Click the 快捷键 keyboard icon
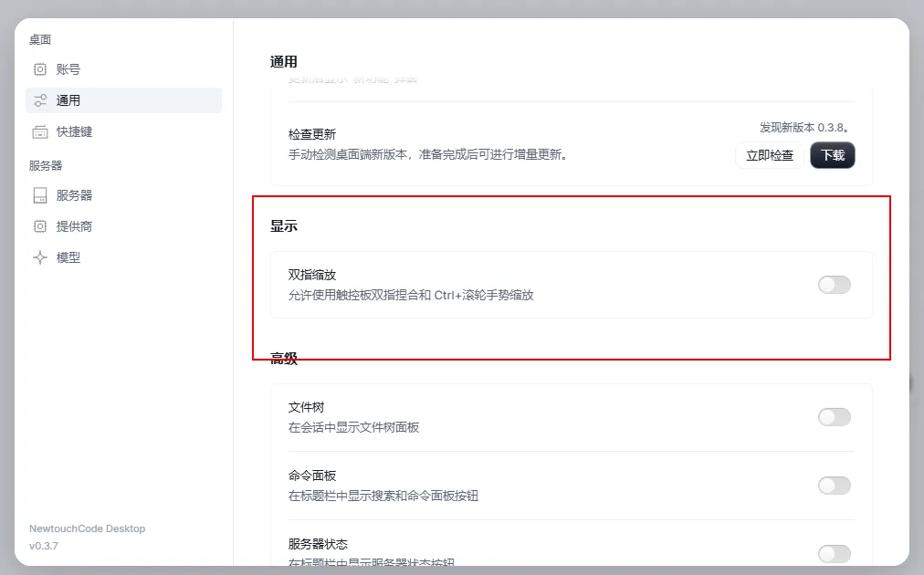Screen dimensions: 924x575 pos(40,132)
